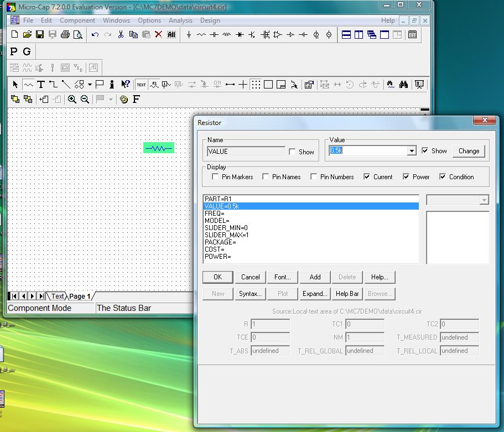Expand the Value dropdown list

(x=412, y=151)
